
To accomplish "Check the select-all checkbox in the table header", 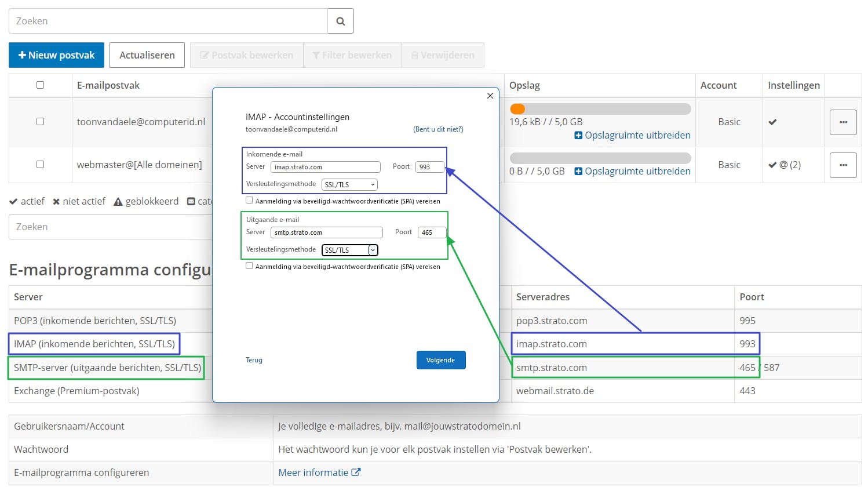I will click(40, 85).
